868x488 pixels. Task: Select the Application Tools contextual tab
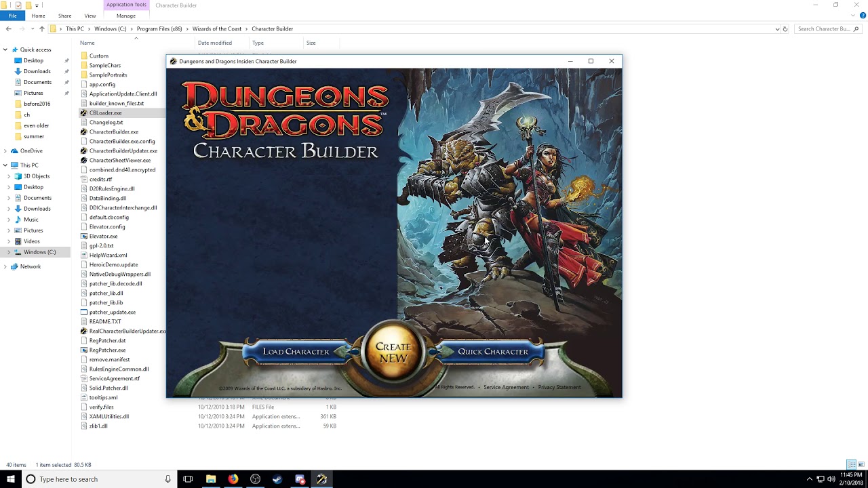[126, 5]
